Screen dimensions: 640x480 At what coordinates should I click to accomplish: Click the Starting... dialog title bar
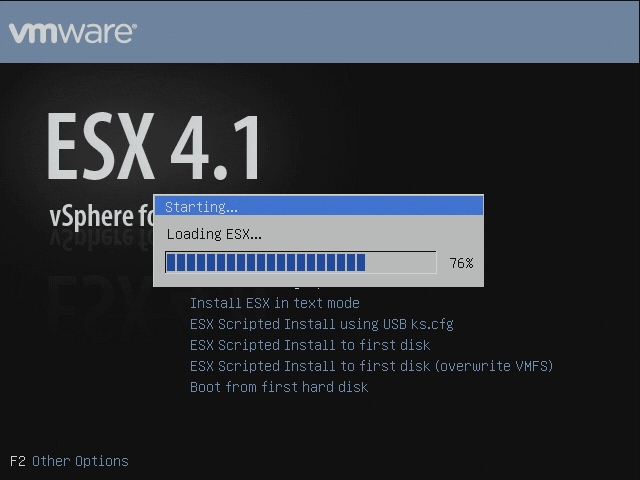click(x=318, y=206)
